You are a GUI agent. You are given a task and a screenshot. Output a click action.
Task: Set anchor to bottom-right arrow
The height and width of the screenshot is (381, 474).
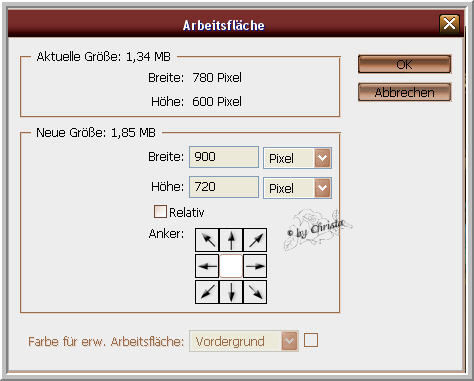(255, 292)
